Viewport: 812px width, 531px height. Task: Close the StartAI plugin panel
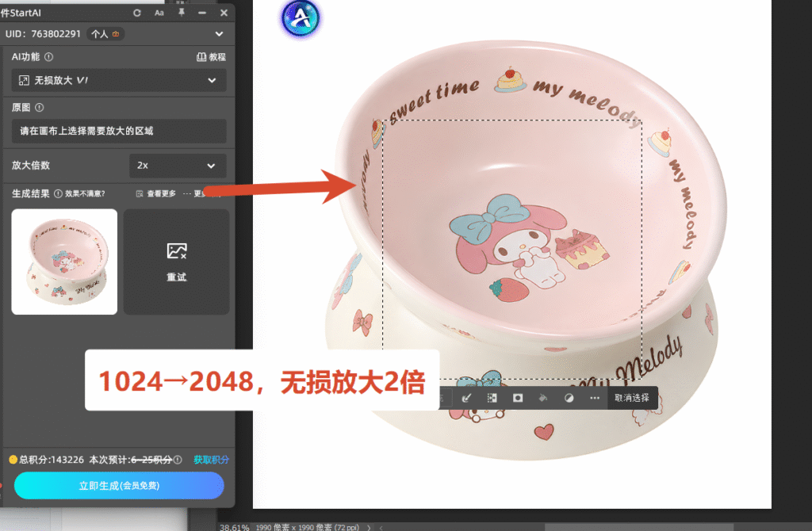(x=224, y=13)
